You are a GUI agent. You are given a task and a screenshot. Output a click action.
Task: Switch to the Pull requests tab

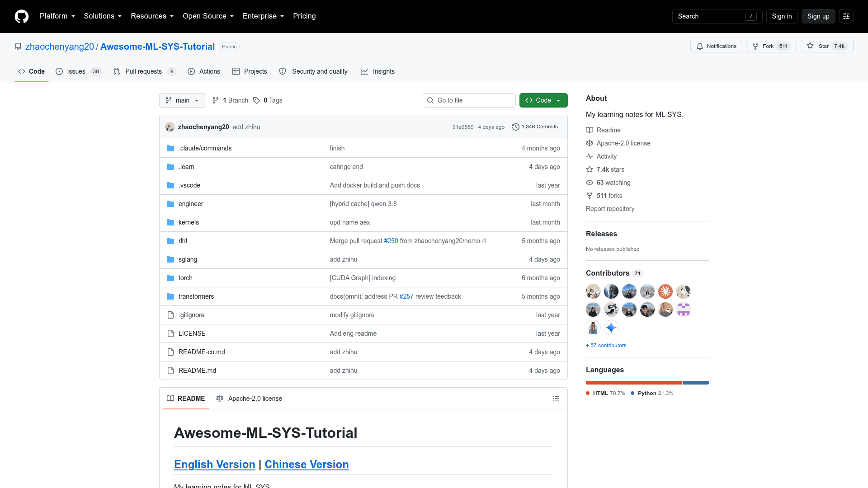[145, 71]
